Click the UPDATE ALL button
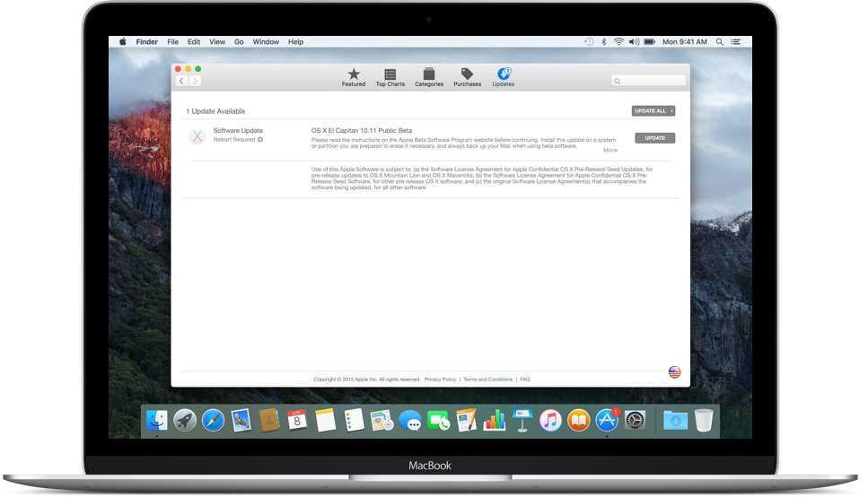This screenshot has width=868, height=497. tap(650, 110)
